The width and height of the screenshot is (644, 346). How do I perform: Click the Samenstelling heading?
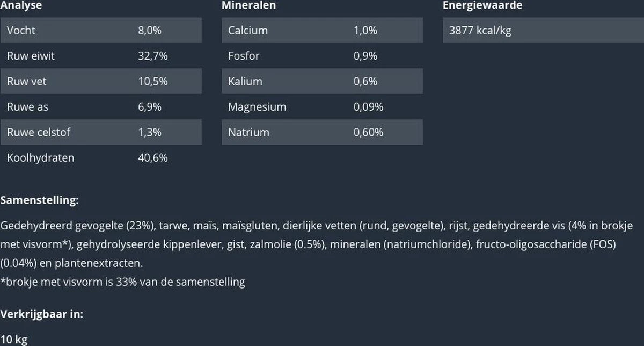[x=40, y=200]
